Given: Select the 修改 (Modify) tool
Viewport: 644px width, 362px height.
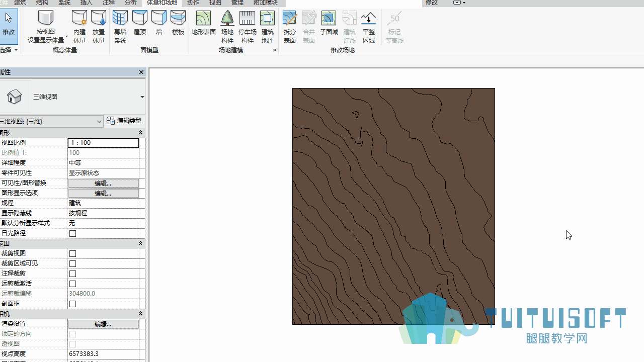Looking at the screenshot, I should (x=9, y=26).
